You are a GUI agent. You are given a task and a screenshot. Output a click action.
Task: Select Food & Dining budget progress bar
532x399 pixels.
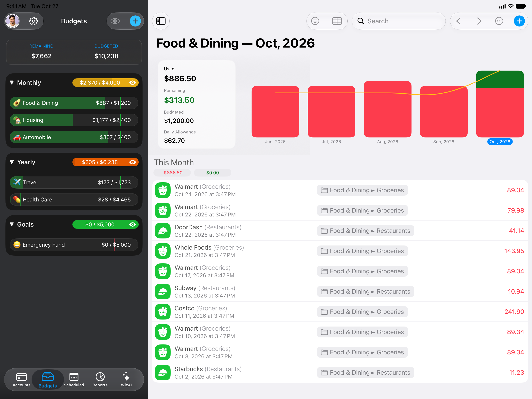click(74, 103)
